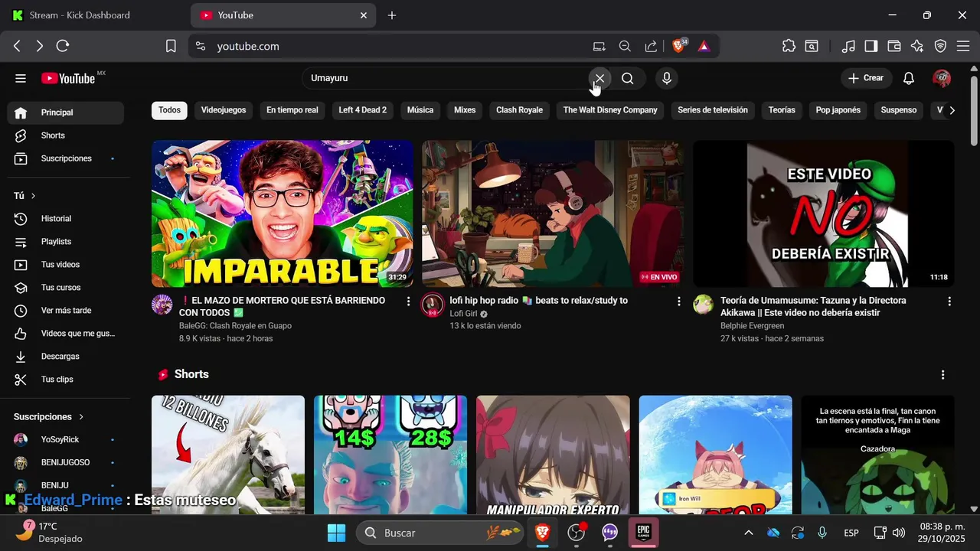Start voice search with microphone

[x=667, y=78]
